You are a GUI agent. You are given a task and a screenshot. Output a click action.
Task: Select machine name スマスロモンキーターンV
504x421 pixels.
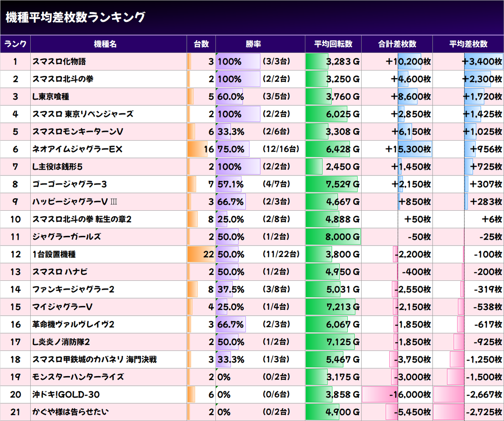78,132
